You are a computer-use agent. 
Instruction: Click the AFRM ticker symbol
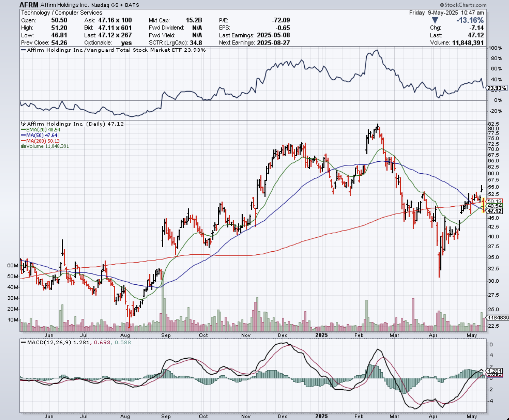(29, 5)
